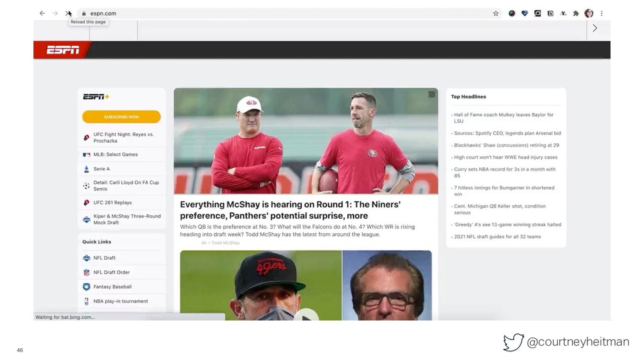Click the ESPN+ logo in sidebar
The width and height of the screenshot is (644, 362).
click(x=96, y=97)
